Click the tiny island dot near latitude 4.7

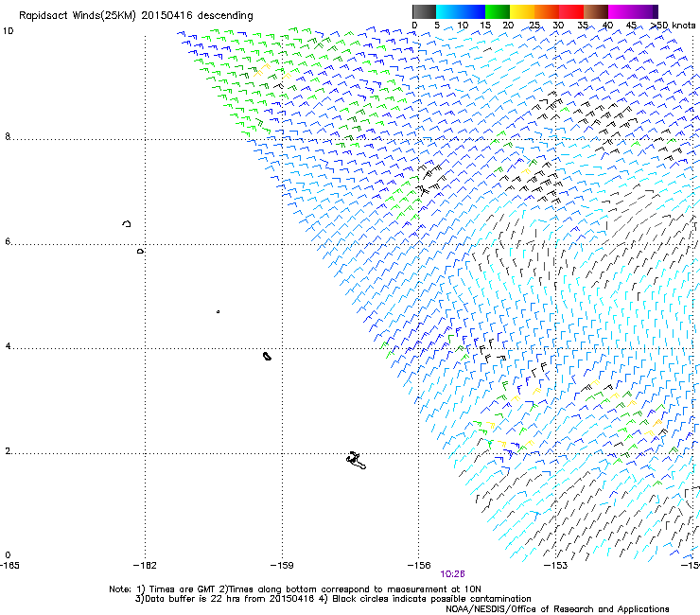tap(218, 311)
